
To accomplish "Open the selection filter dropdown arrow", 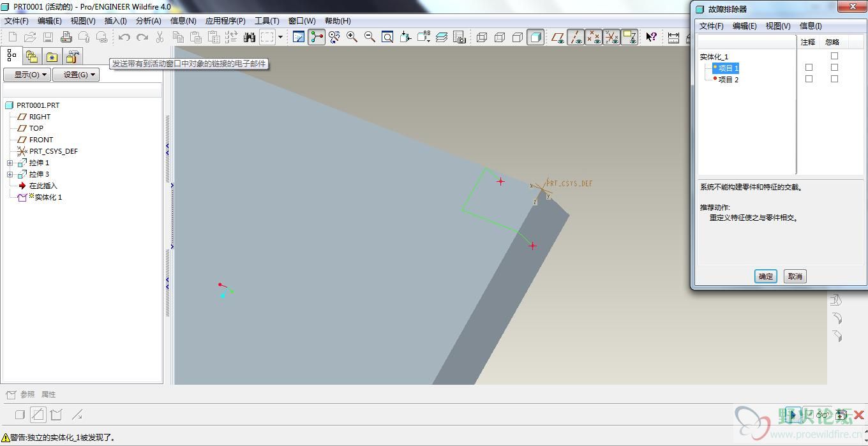I will pos(280,38).
